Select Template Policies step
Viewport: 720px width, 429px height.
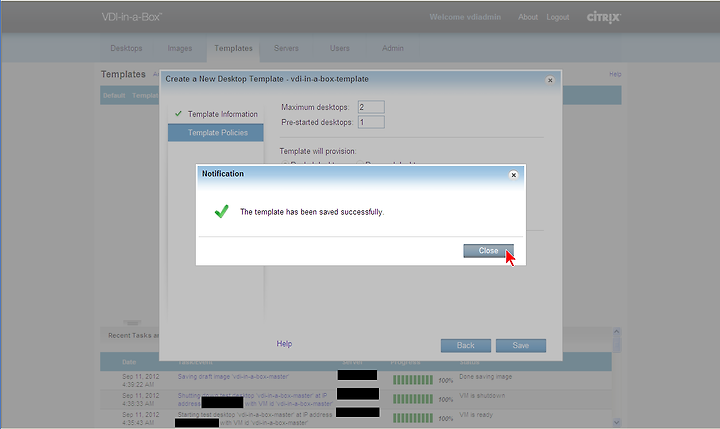click(x=216, y=132)
